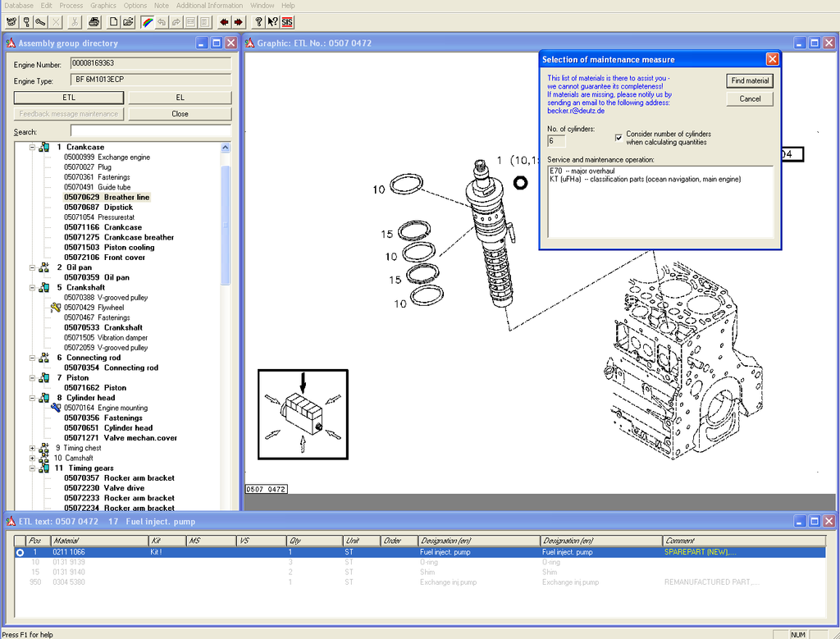Click into the Search input field
This screenshot has width=840, height=639.
pos(151,131)
